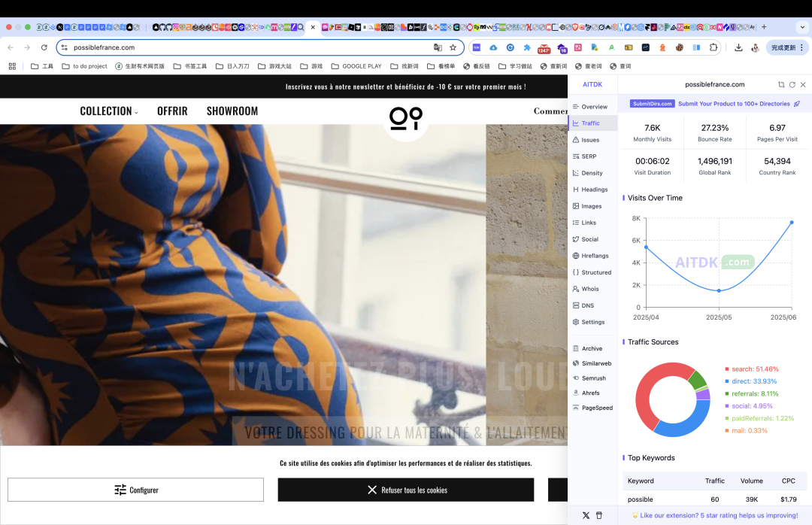Screen dimensions: 812x525
Task: Click the newsletter promotion banner
Action: [x=405, y=86]
